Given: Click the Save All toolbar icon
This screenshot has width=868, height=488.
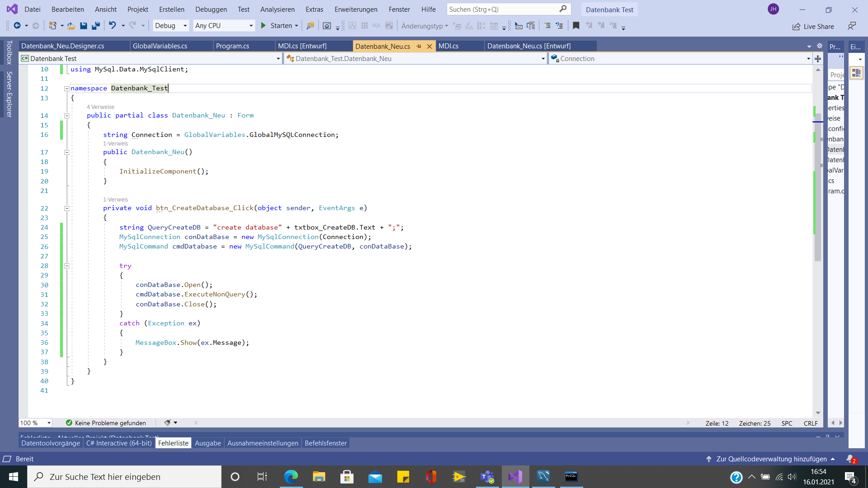Looking at the screenshot, I should point(95,26).
